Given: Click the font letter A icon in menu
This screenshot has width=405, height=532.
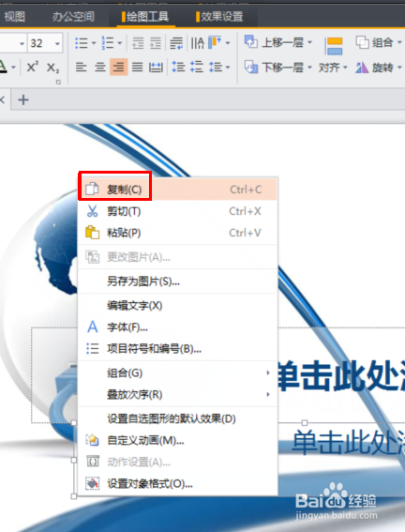Looking at the screenshot, I should (x=92, y=327).
